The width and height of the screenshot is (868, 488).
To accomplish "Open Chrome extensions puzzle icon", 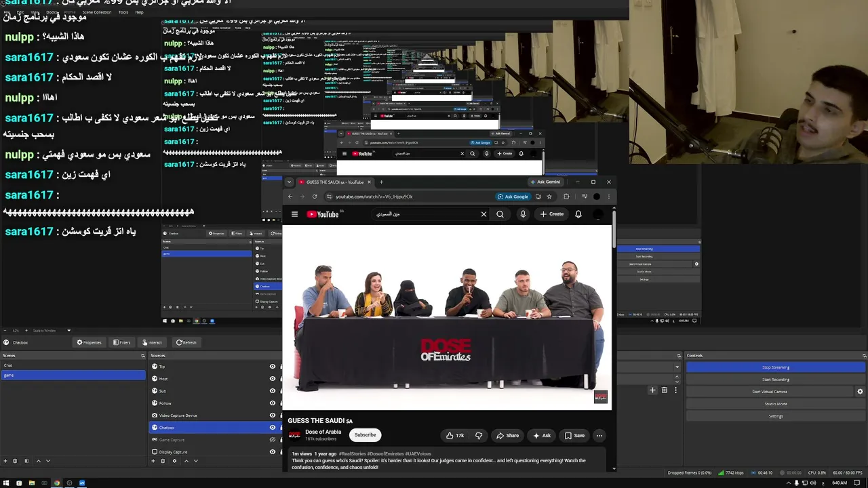I will pos(567,197).
